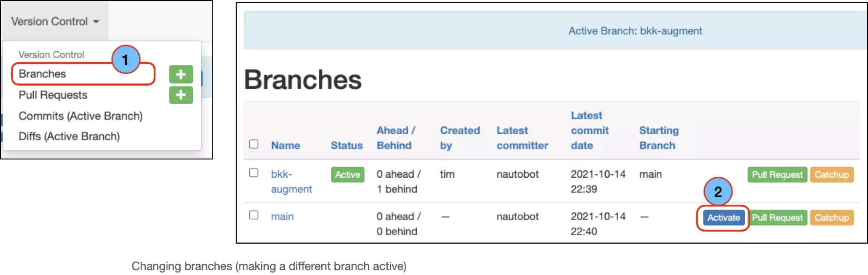Activate the main branch
This screenshot has height=275, width=868.
(723, 218)
